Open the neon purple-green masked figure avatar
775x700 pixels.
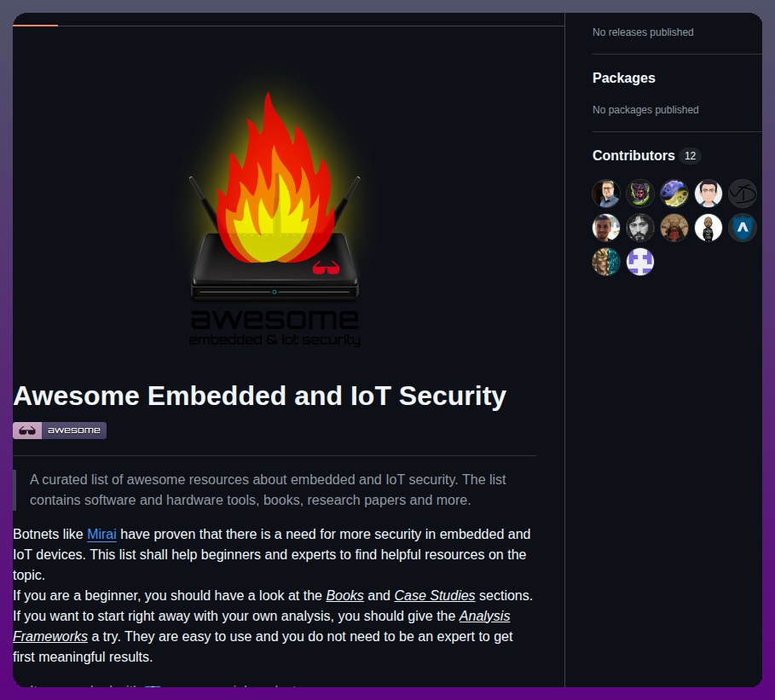click(x=640, y=194)
